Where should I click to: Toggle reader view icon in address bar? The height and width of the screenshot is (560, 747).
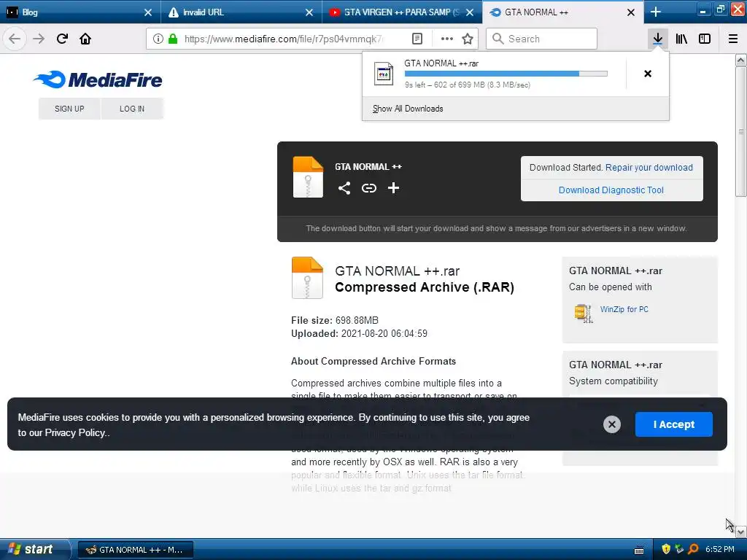point(417,39)
